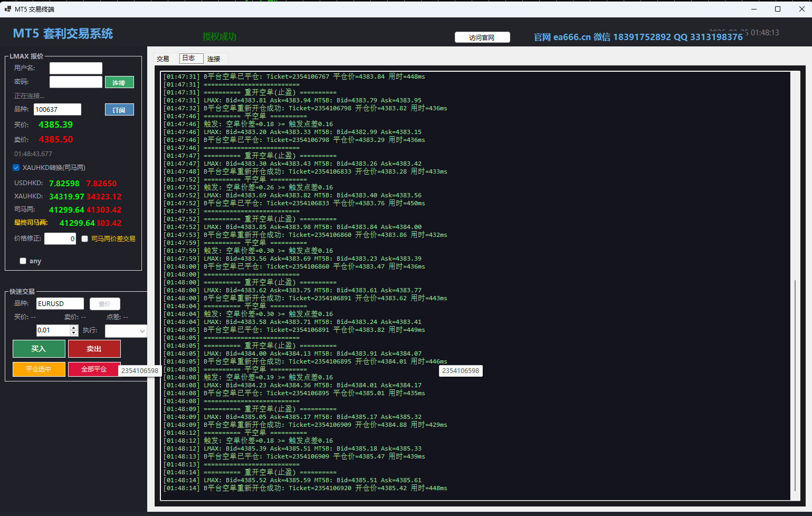Focus the 用户名 username input field
Screen dimensions: 812x516
click(76, 68)
